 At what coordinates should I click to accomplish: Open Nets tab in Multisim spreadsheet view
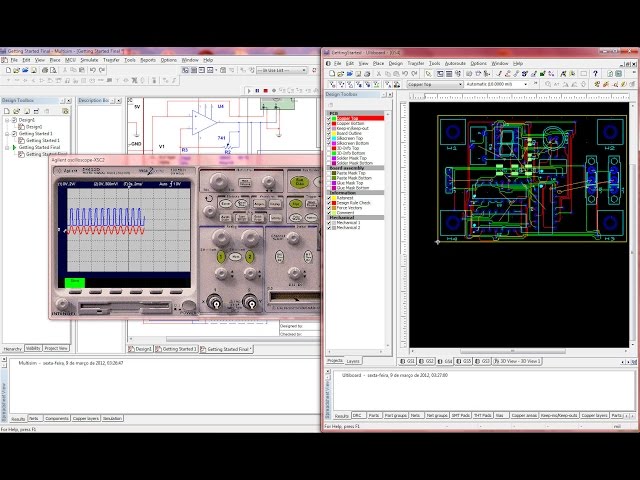click(34, 419)
